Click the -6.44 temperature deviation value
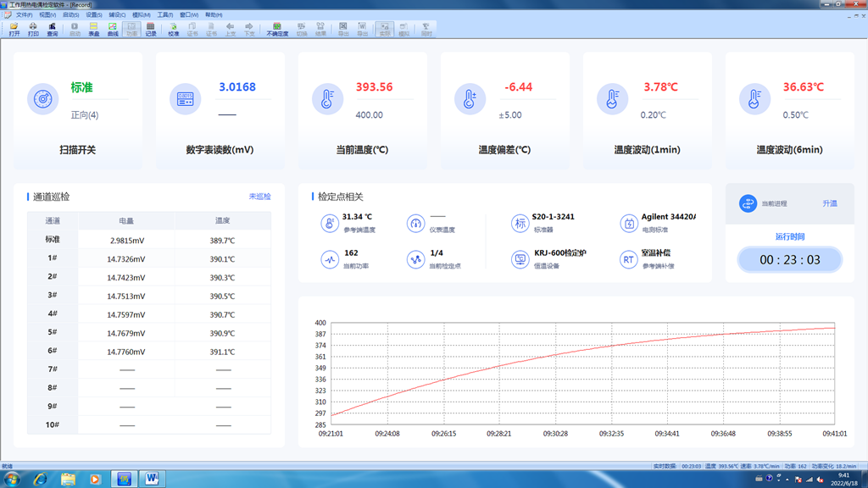Image resolution: width=868 pixels, height=488 pixels. click(x=518, y=87)
